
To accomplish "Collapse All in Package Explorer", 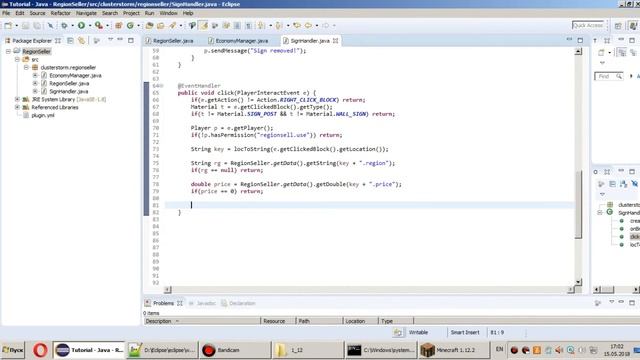I will click(70, 40).
